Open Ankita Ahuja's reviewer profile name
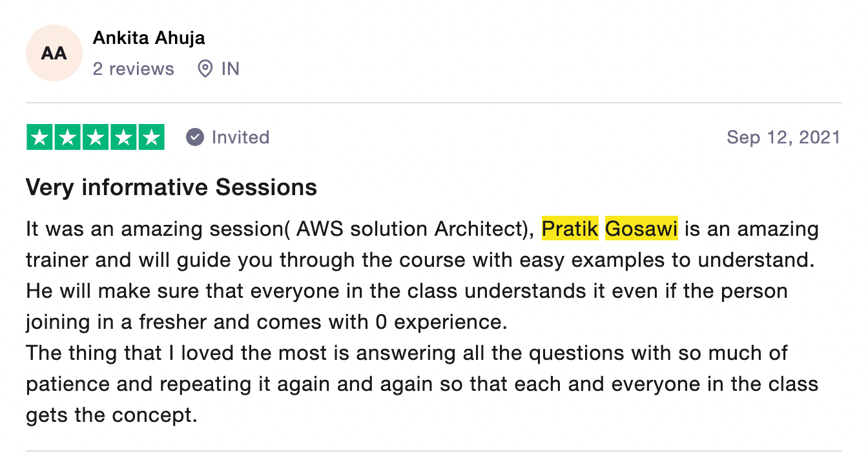Screen dimensions: 868x460 click(x=149, y=37)
